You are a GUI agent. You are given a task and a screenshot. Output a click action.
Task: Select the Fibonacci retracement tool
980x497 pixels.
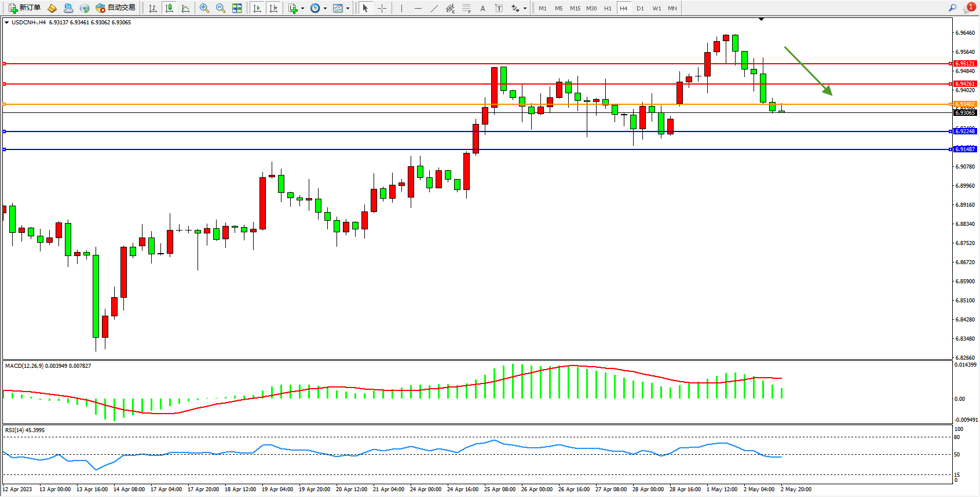pyautogui.click(x=466, y=8)
